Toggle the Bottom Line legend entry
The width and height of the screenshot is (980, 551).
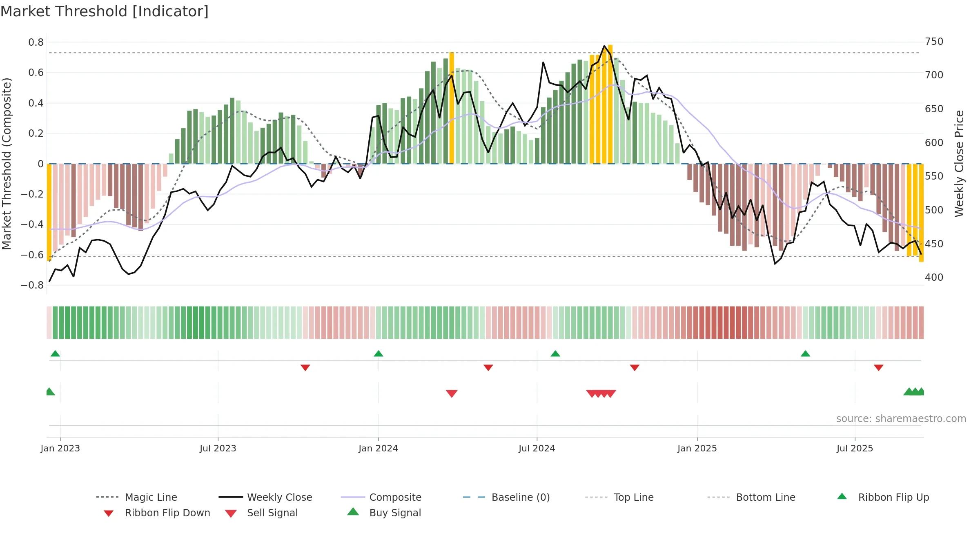coord(751,497)
